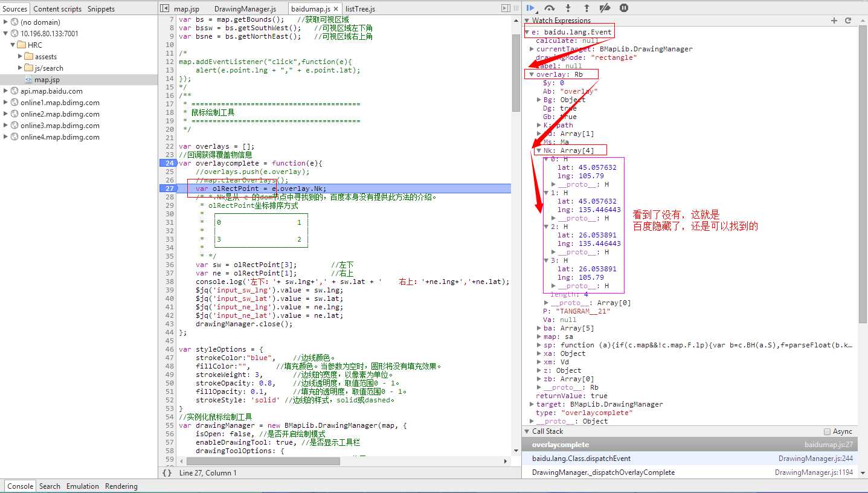Pretty print the source with the braces button
Screen dimensions: 868x493
(x=167, y=473)
